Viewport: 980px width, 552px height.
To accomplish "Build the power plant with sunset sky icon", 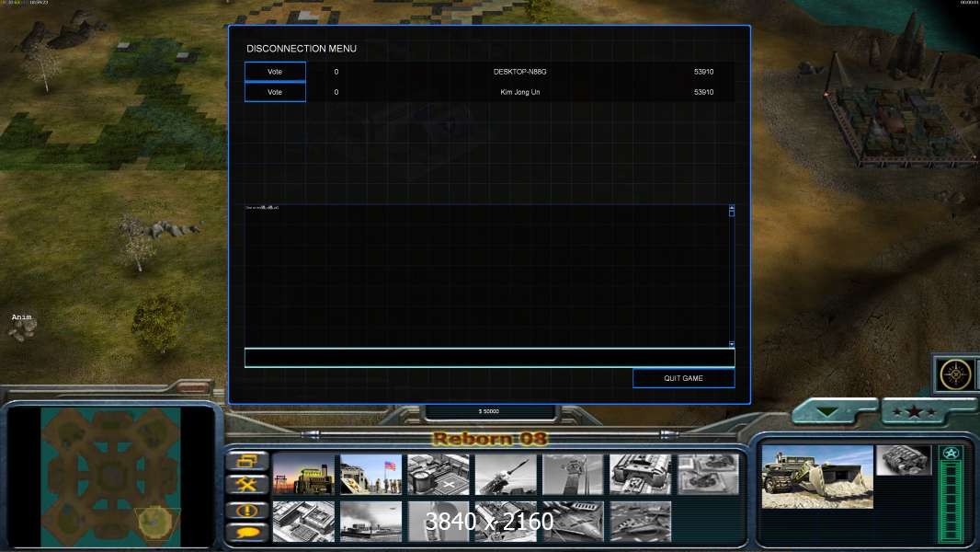I will pos(303,475).
